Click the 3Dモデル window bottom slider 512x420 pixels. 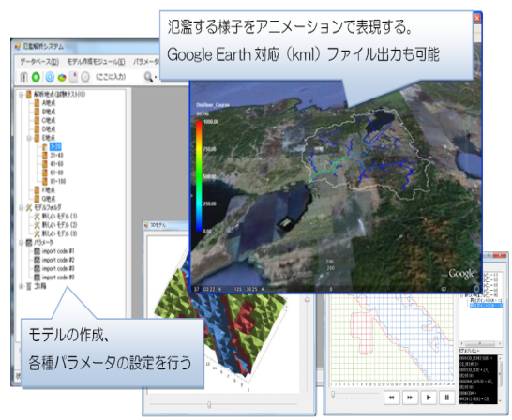pyautogui.click(x=209, y=405)
